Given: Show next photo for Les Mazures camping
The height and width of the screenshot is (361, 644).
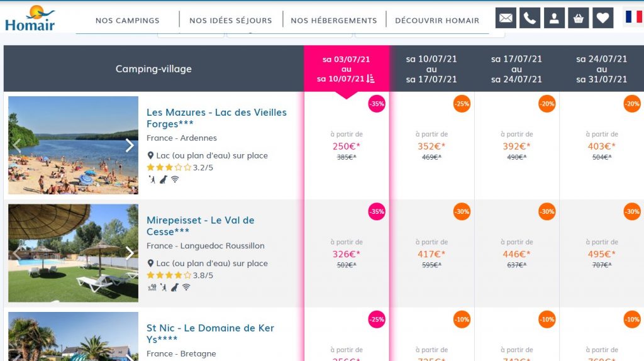Looking at the screenshot, I should 130,145.
